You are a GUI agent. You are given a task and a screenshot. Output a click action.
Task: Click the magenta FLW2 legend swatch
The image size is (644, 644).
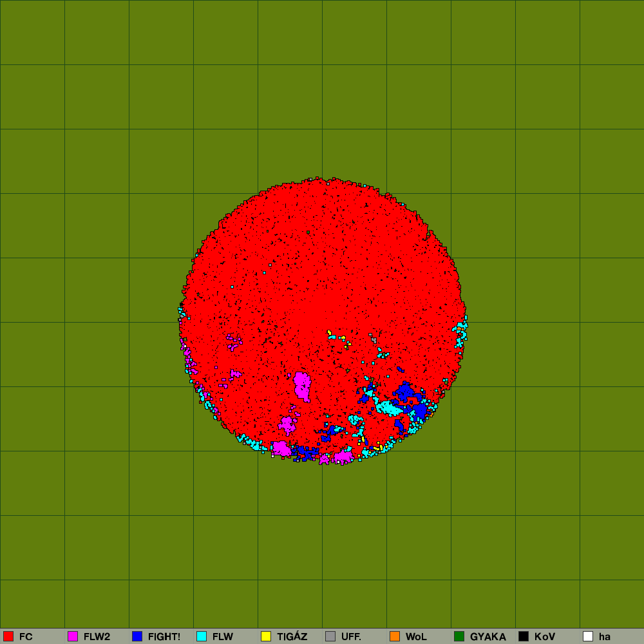tap(73, 636)
